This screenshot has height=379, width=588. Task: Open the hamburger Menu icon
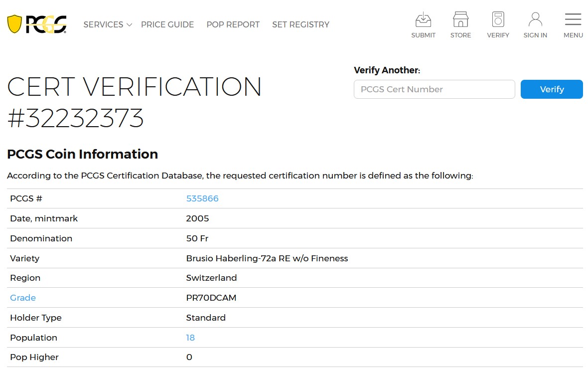573,20
